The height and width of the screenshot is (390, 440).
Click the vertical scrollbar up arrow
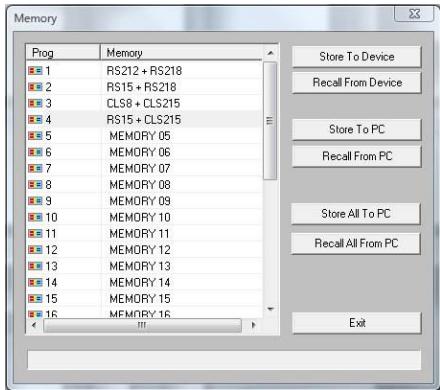click(270, 53)
